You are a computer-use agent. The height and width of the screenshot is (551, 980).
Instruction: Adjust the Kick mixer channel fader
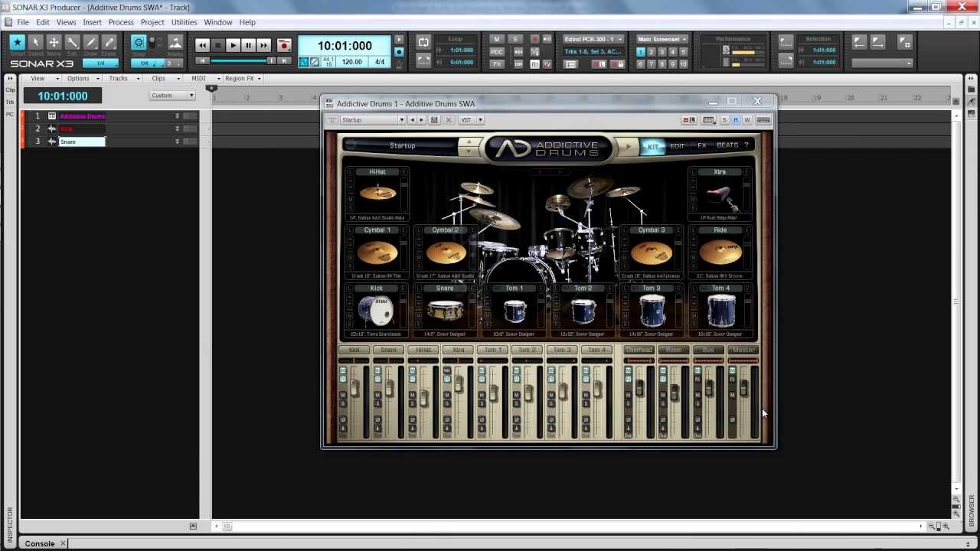tap(354, 389)
